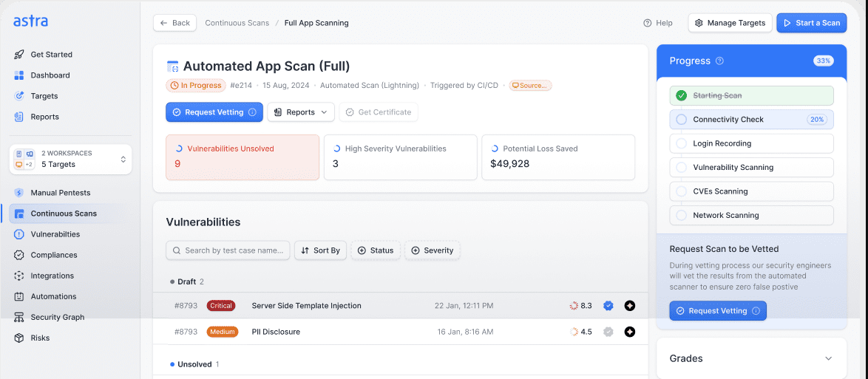Viewport: 868px width, 379px height.
Task: Click the Targets sidebar icon
Action: 18,96
